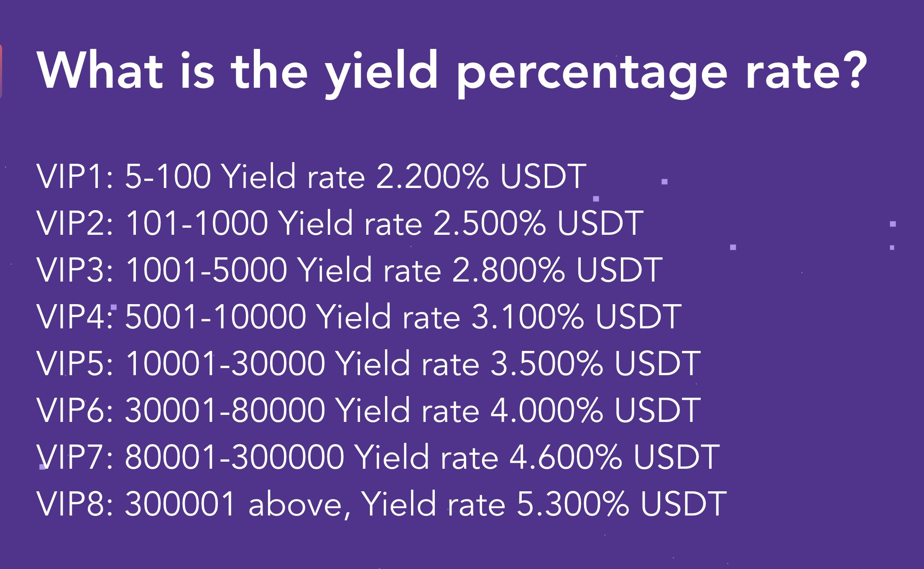Click the VIP3 1001-5000 yield rate row
This screenshot has width=924, height=569.
click(350, 270)
